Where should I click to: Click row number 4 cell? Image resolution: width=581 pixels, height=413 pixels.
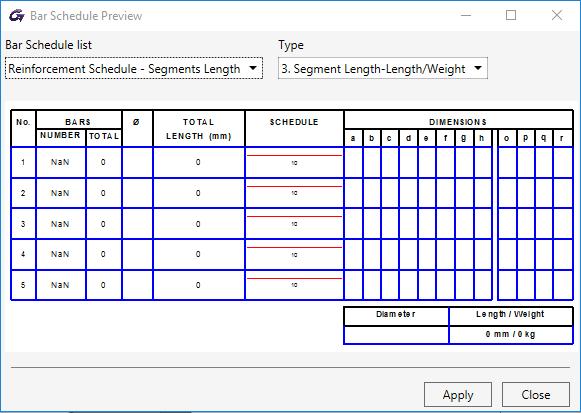coord(23,254)
